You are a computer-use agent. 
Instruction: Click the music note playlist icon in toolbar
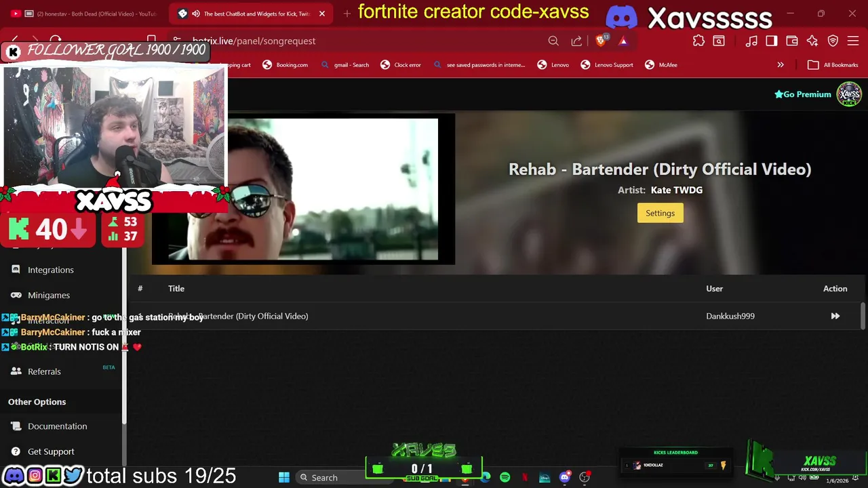click(751, 41)
